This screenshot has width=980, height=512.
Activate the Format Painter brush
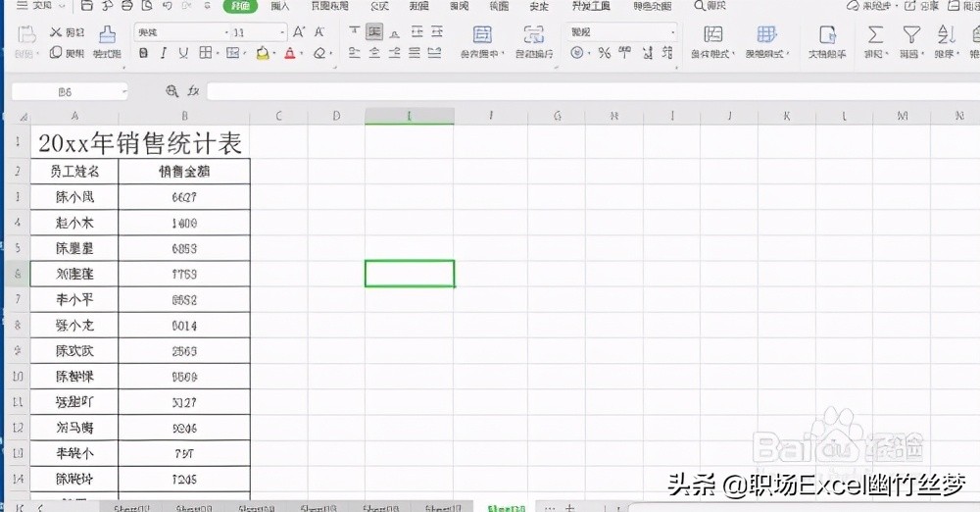tap(108, 34)
